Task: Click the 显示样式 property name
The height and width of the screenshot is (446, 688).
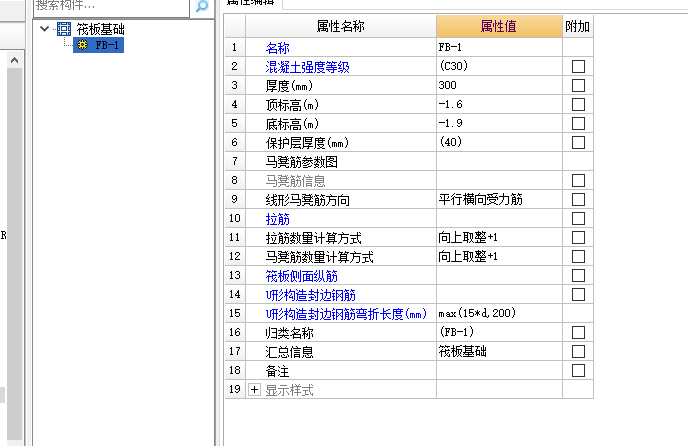Action: 290,390
